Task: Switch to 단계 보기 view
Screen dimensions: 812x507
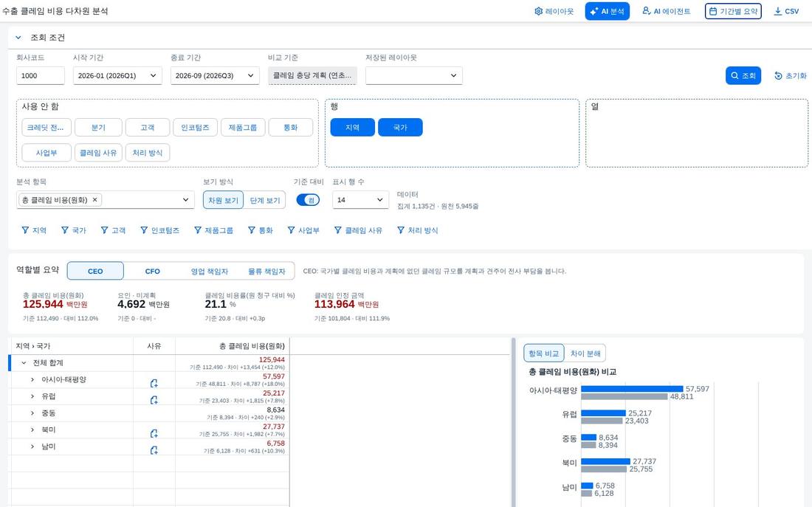Action: (264, 201)
